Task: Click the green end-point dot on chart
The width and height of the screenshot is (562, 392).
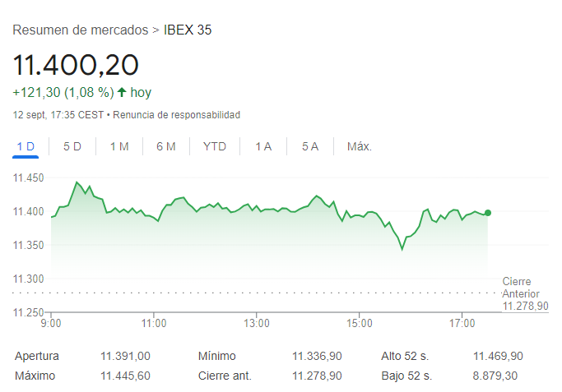Action: 488,213
